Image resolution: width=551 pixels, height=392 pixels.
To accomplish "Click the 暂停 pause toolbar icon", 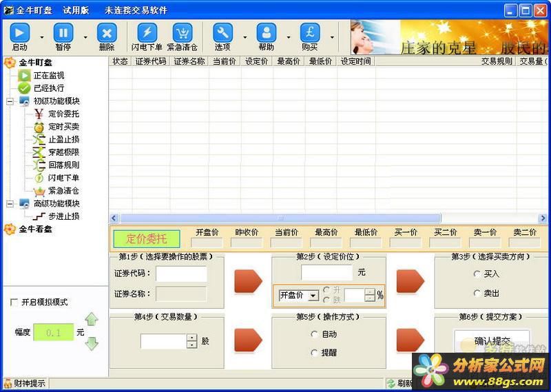I will pos(63,33).
